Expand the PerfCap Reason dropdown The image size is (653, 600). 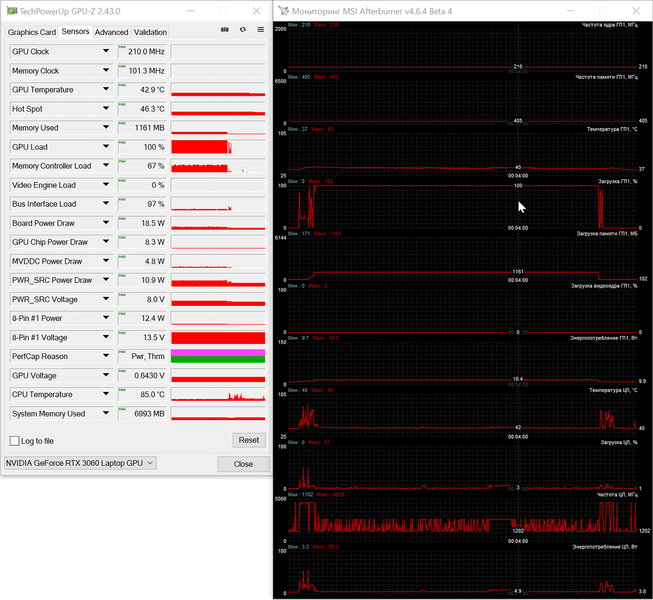coord(106,356)
